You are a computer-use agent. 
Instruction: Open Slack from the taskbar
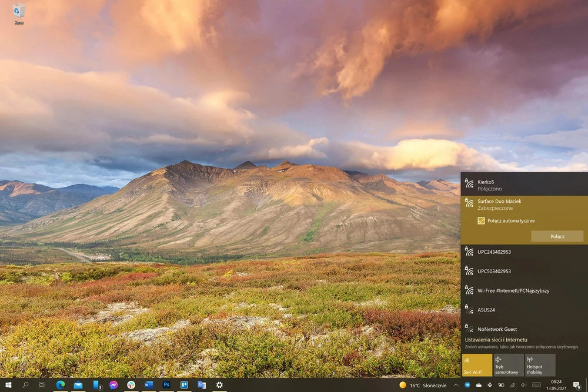[x=131, y=385]
